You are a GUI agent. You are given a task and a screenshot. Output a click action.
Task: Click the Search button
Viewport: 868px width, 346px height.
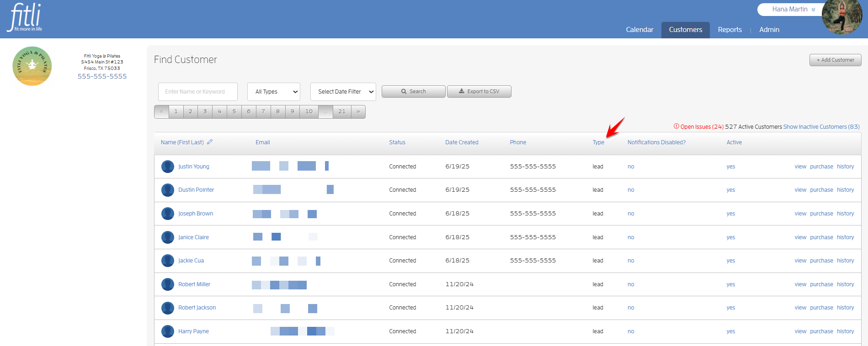click(414, 91)
